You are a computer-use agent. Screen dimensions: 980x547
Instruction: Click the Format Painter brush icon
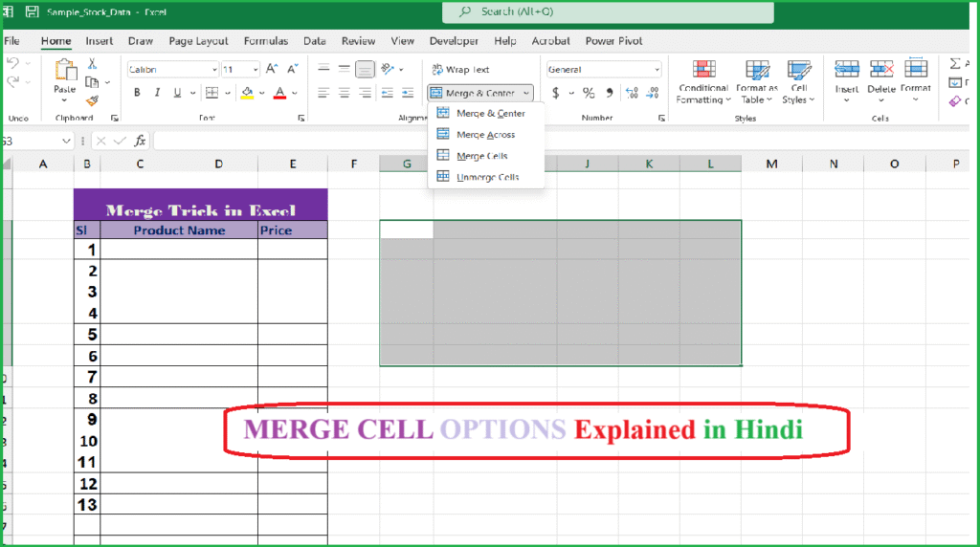93,100
